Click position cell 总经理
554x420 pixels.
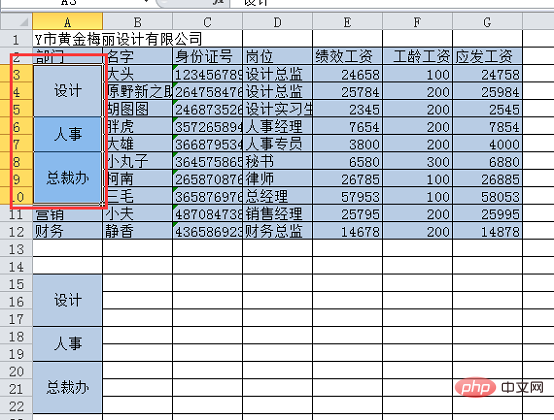click(277, 196)
